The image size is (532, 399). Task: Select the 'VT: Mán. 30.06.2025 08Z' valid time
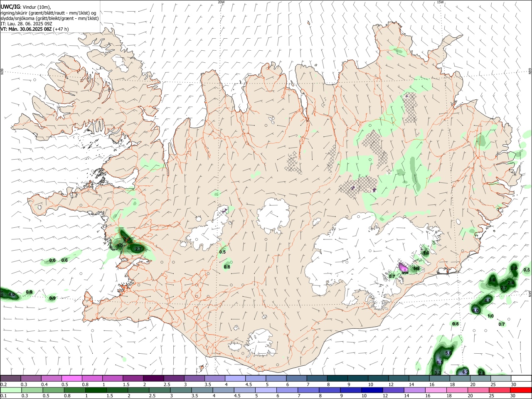26,29
